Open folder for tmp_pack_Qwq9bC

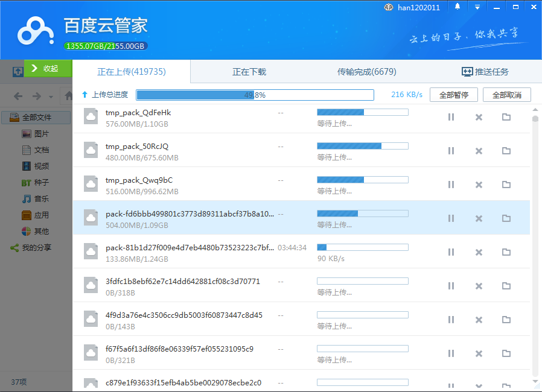506,185
